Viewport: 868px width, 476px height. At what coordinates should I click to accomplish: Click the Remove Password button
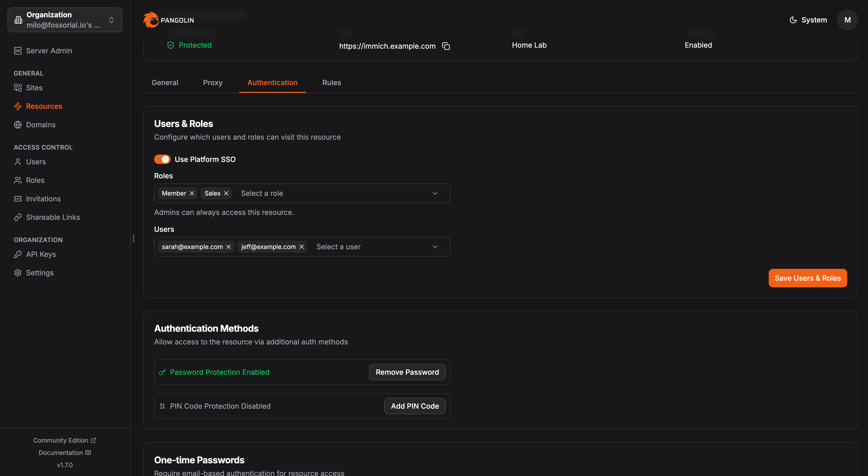click(x=407, y=372)
